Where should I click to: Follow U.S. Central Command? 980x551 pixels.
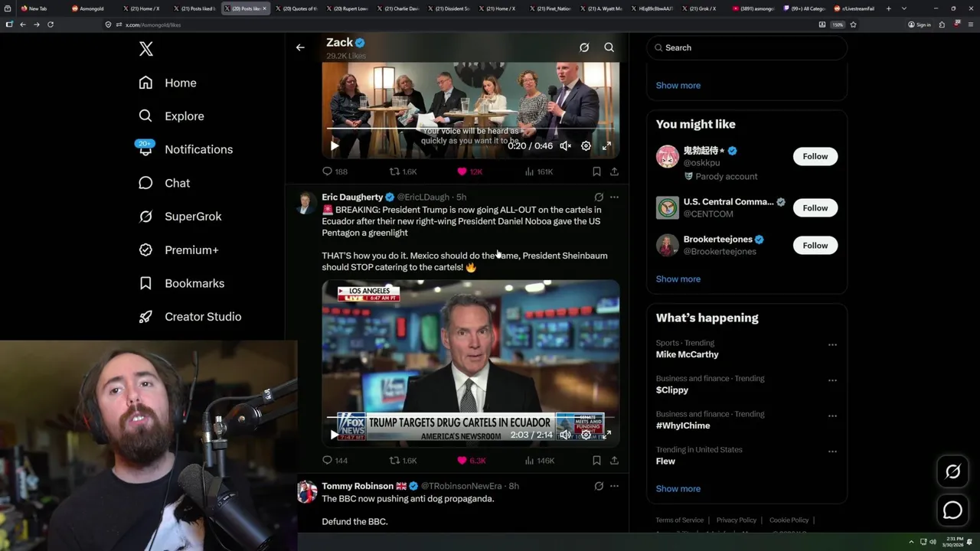tap(815, 208)
